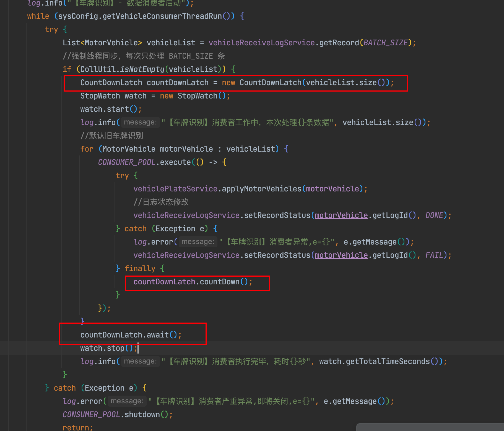Click CONSUMER_POOL in the execute call
This screenshot has width=504, height=431.
tap(127, 162)
